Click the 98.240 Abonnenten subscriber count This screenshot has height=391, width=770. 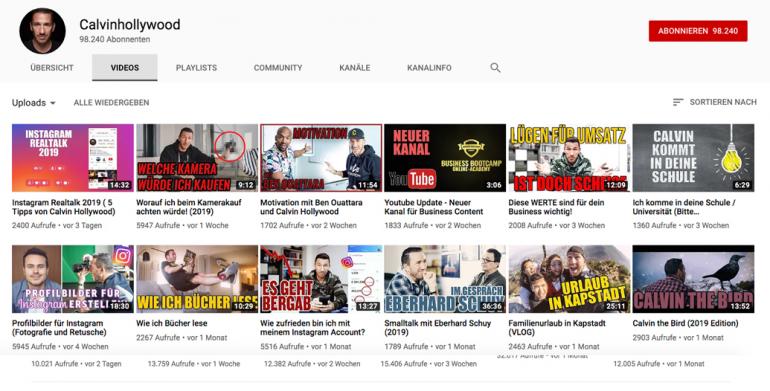(x=115, y=39)
